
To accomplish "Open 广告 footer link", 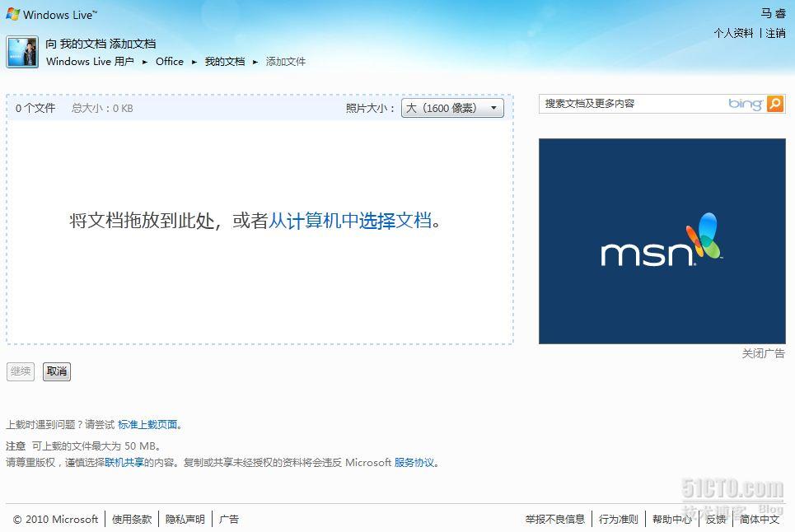I will [229, 520].
